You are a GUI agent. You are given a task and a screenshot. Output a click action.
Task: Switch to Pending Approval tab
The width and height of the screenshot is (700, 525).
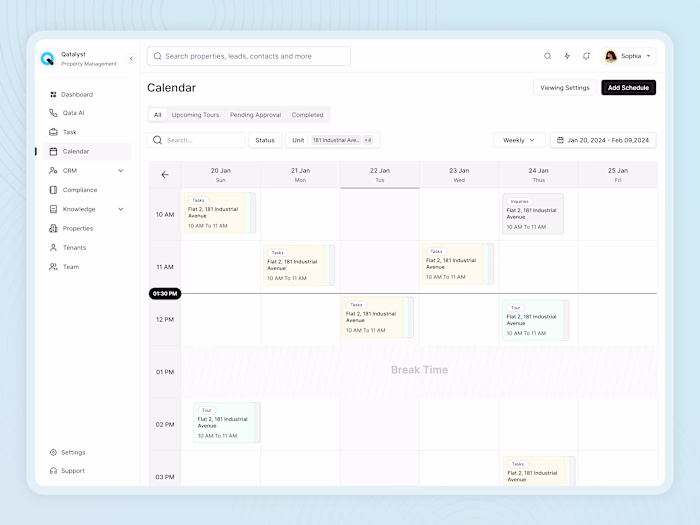255,115
